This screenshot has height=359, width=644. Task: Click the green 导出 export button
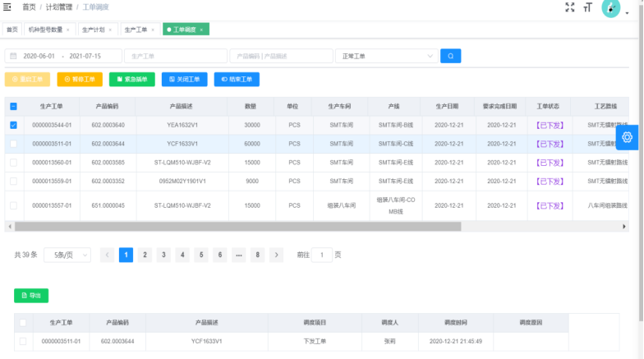31,295
